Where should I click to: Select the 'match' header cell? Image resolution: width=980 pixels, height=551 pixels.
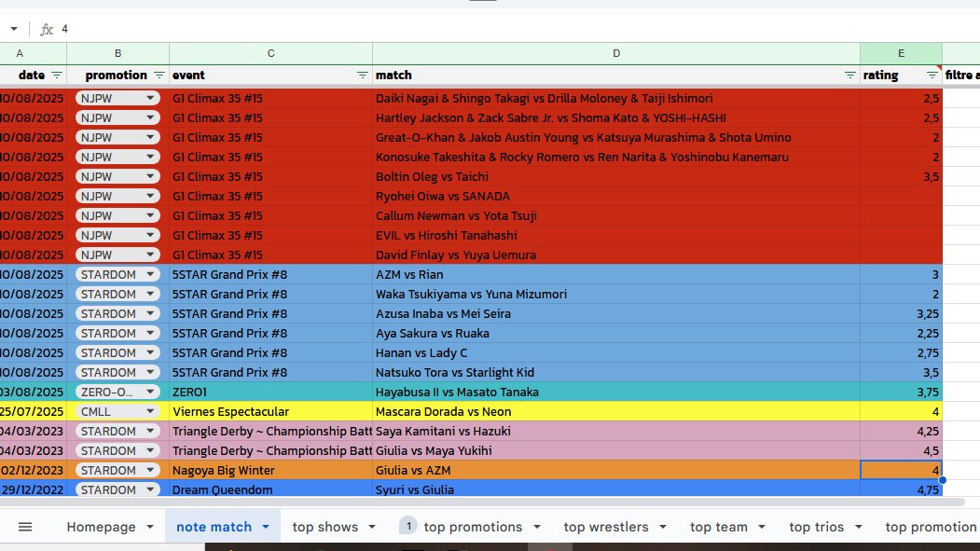616,75
